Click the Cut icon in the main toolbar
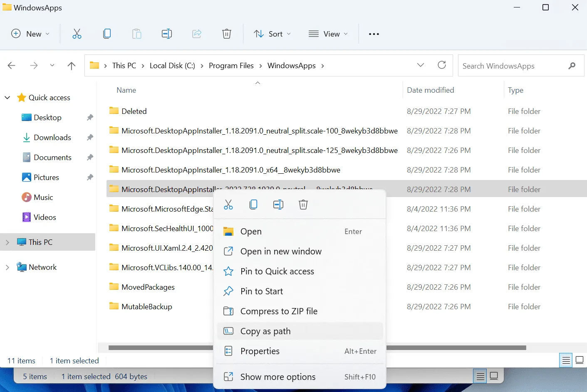This screenshot has width=587, height=392. coord(77,34)
